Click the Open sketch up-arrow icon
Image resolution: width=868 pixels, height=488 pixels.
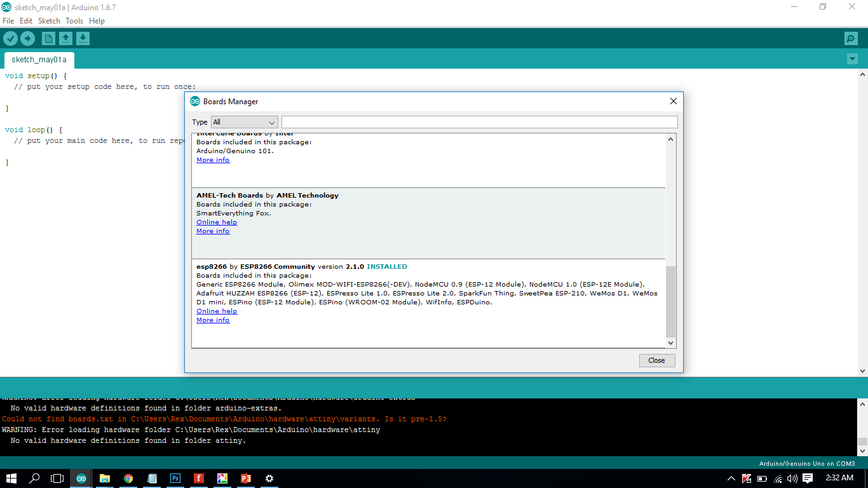pos(65,39)
